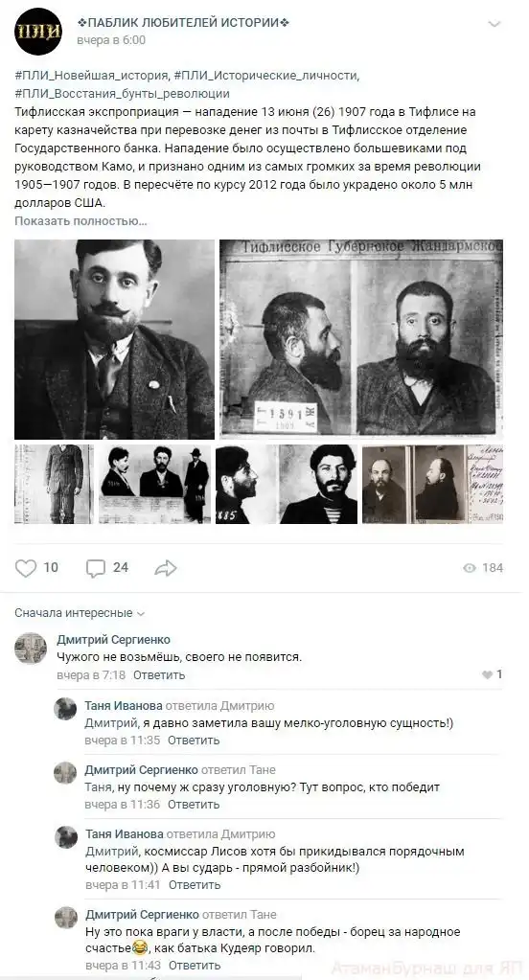This screenshot has width=529, height=980.
Task: Reply to Таня's 11:41 comment
Action: tap(195, 885)
